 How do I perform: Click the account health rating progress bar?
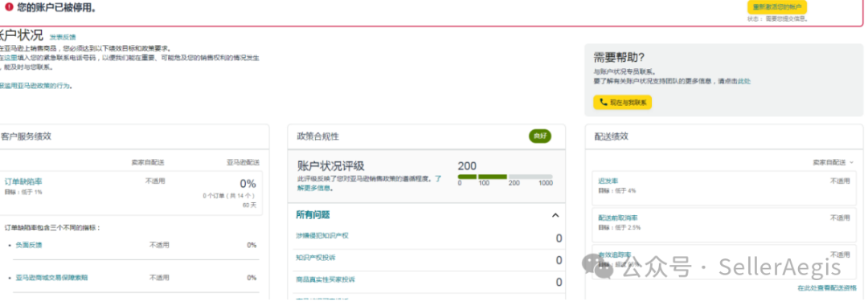coord(505,177)
